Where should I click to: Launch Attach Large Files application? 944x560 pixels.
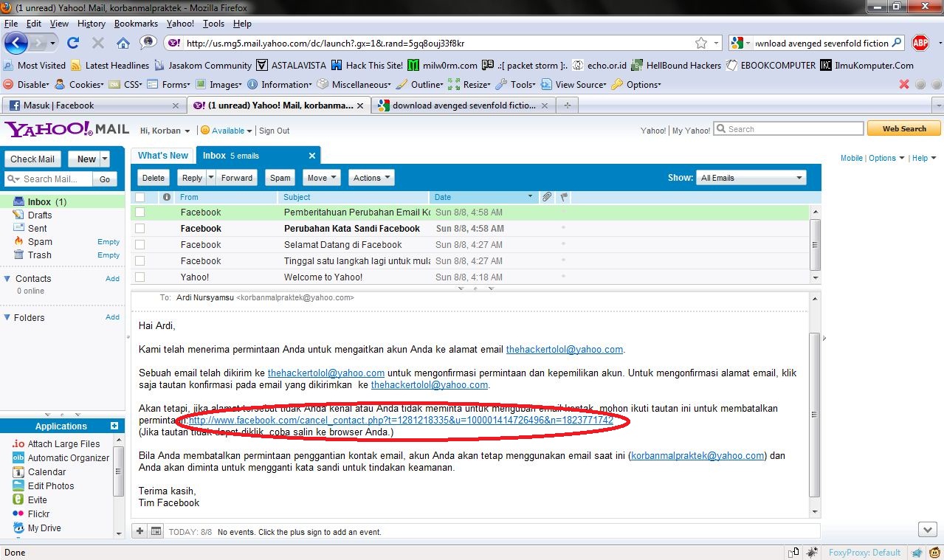(63, 443)
